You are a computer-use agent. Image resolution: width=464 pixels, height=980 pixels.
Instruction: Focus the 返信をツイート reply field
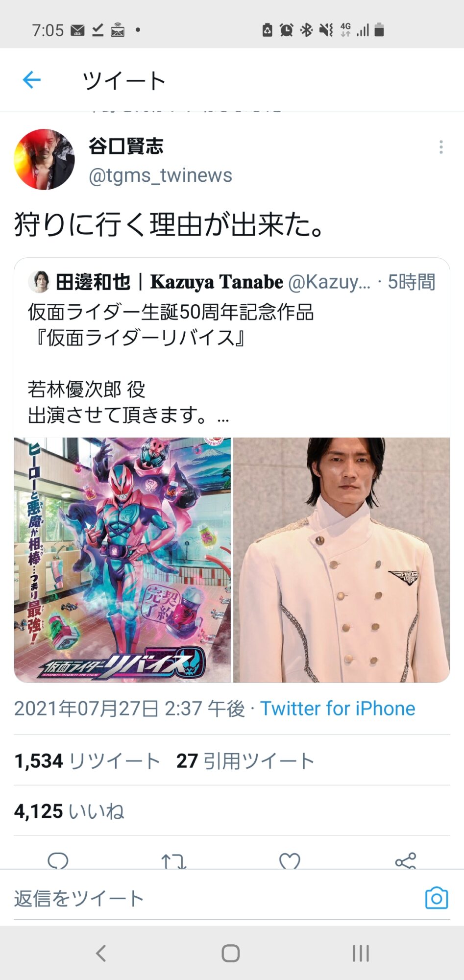pyautogui.click(x=216, y=898)
